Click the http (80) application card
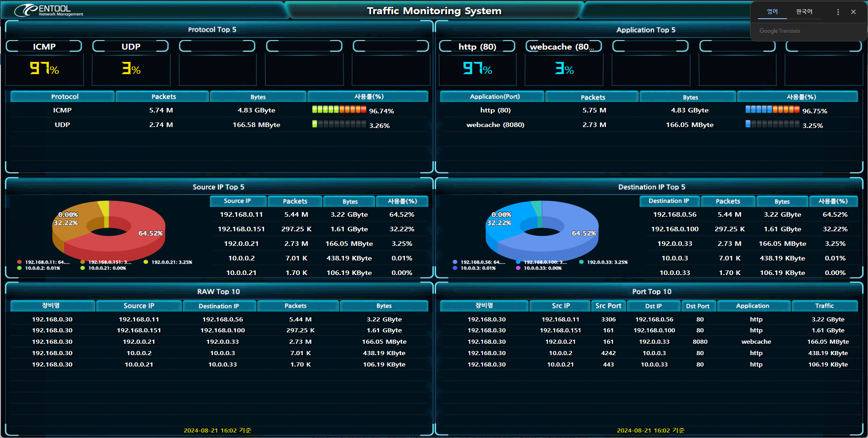Viewport: 868px width, 438px height. pyautogui.click(x=477, y=63)
